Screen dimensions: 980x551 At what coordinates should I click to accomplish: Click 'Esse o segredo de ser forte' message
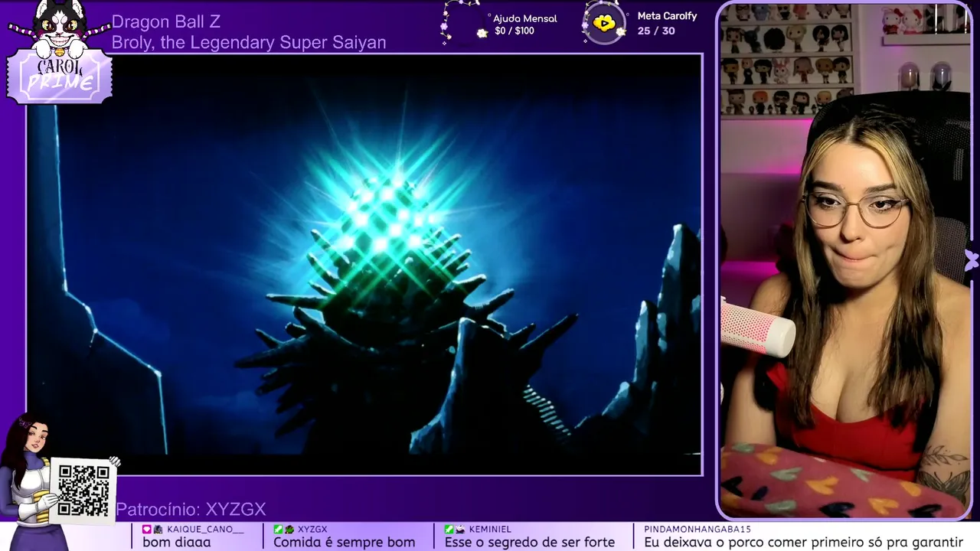530,542
